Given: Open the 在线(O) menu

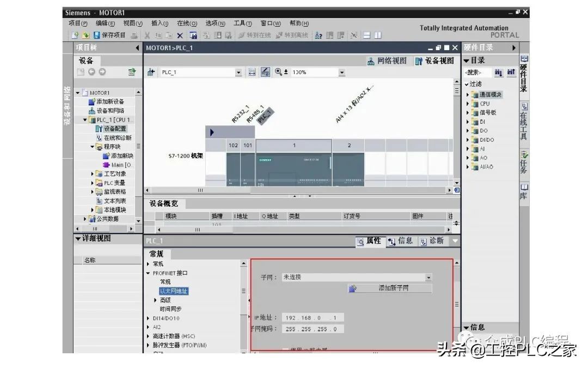Looking at the screenshot, I should pyautogui.click(x=187, y=23).
